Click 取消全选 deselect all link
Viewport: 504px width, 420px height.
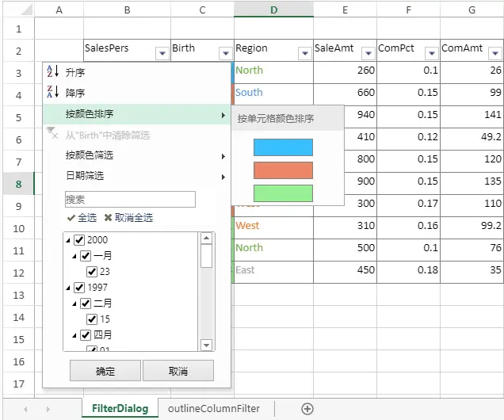[x=128, y=218]
